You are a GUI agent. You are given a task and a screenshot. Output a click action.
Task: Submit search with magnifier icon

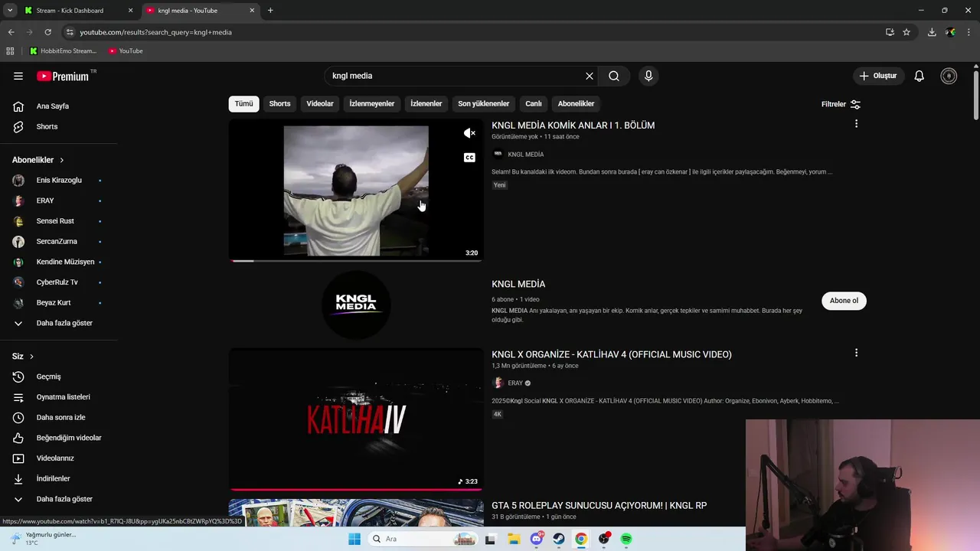[614, 76]
